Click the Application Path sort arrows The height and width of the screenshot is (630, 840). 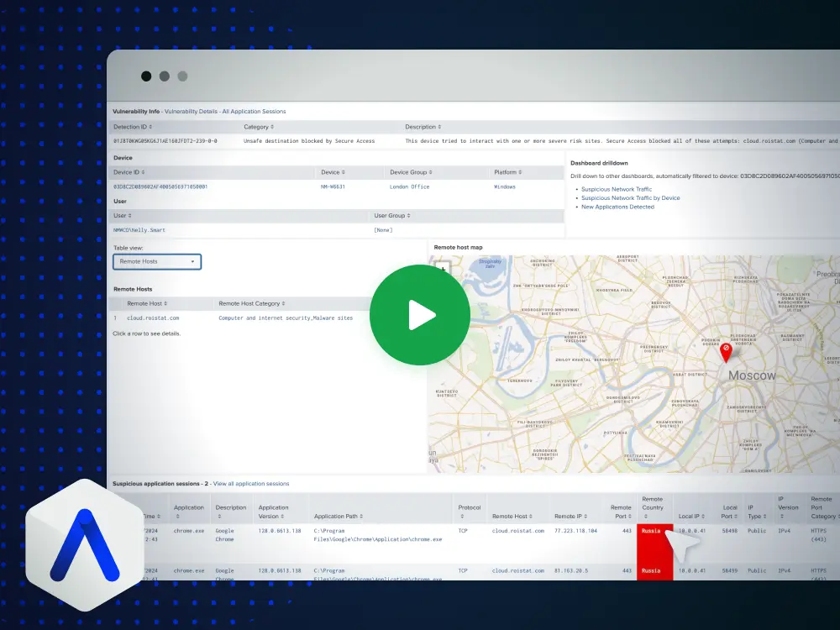(361, 517)
